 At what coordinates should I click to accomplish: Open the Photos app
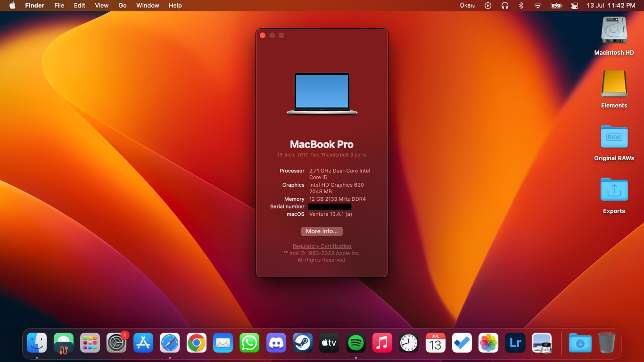click(x=488, y=343)
